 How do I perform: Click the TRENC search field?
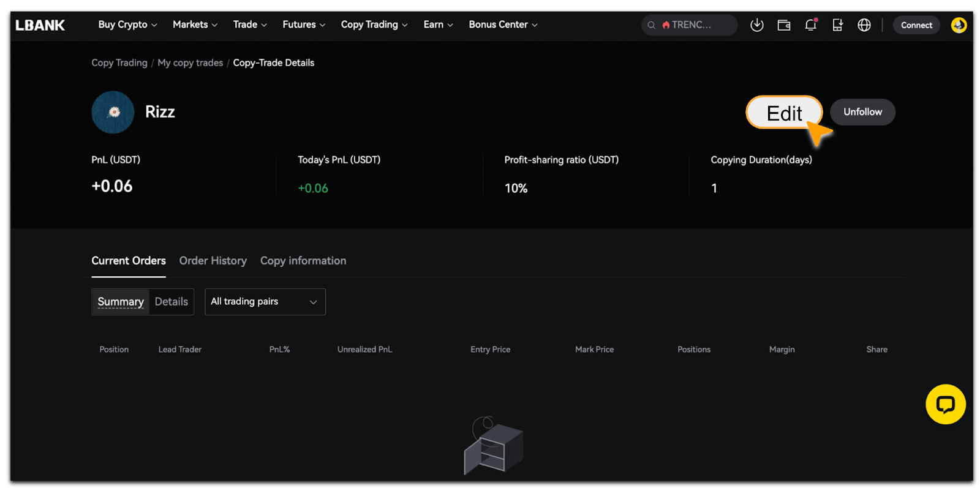point(689,25)
